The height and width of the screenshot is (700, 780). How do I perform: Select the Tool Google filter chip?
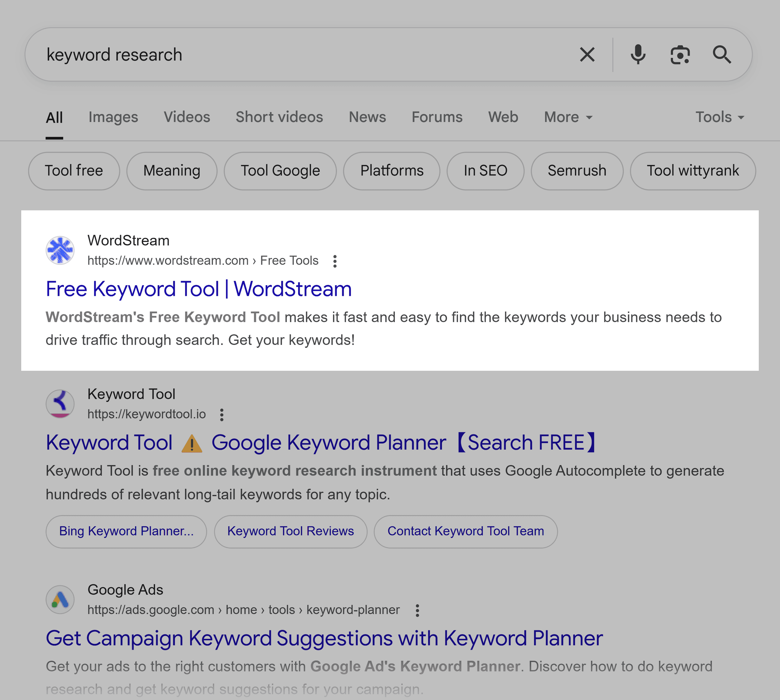click(280, 171)
